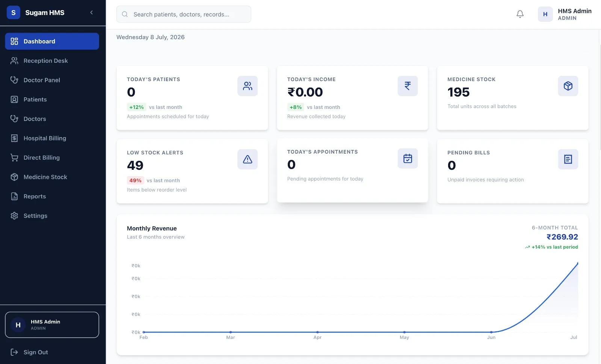Collapse the sidebar with the chevron arrow
The width and height of the screenshot is (601, 364).
coord(91,13)
